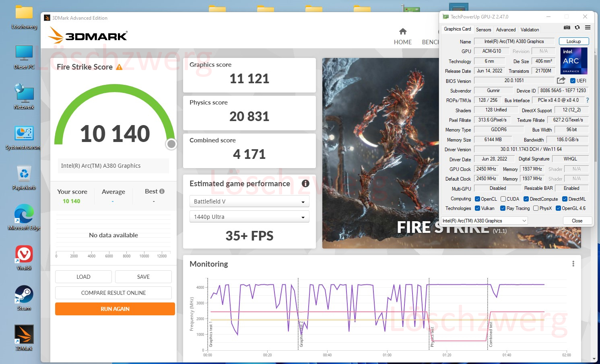Open Dieser PC desktop icon
This screenshot has height=364, width=600.
[24, 57]
